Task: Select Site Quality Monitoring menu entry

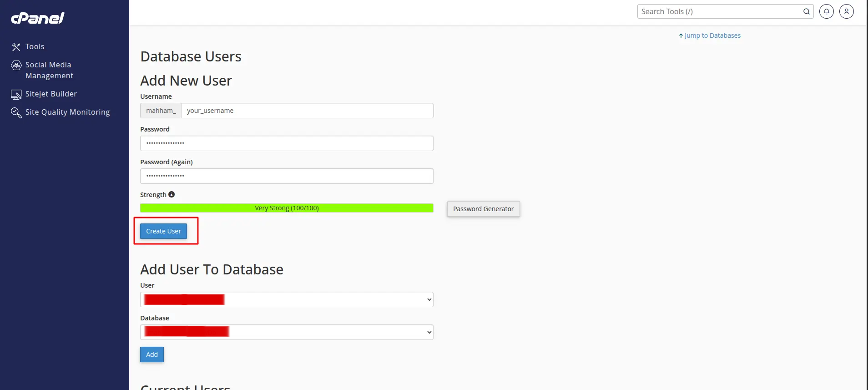Action: coord(67,112)
